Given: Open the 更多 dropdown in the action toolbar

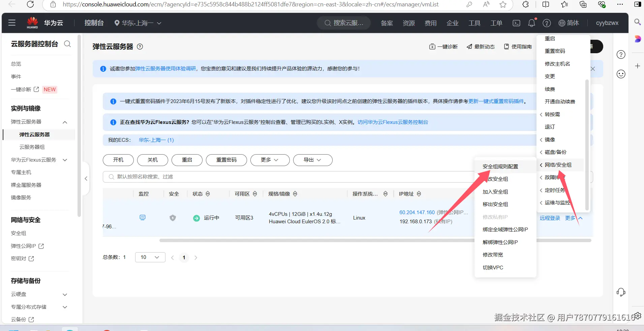Looking at the screenshot, I should pyautogui.click(x=270, y=160).
